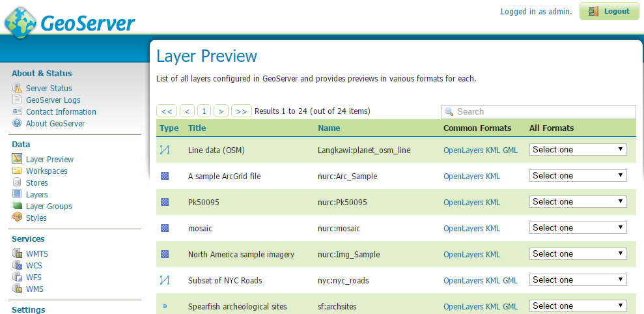Image resolution: width=644 pixels, height=314 pixels.
Task: Go to next page with > button
Action: (221, 111)
